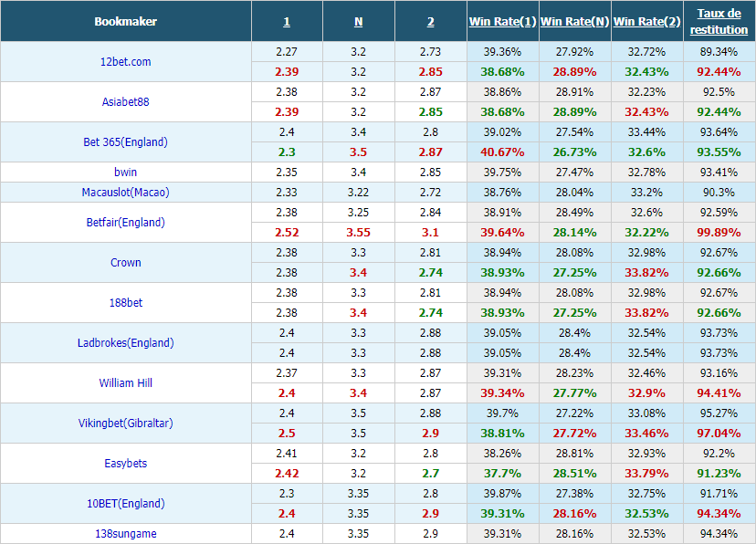Select Easybets' 2.41 odds cell
Image resolution: width=756 pixels, height=544 pixels.
tap(287, 454)
